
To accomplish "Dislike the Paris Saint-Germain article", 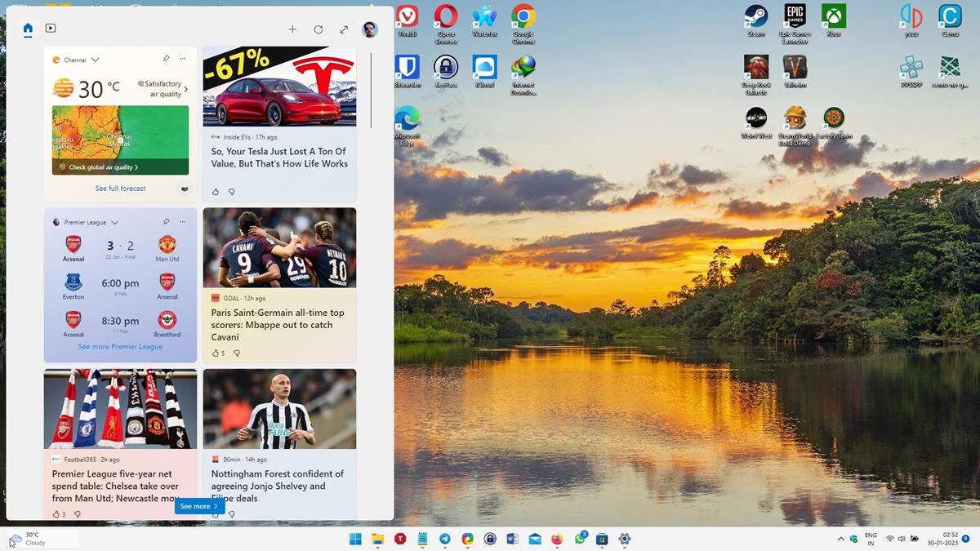I will pos(237,353).
